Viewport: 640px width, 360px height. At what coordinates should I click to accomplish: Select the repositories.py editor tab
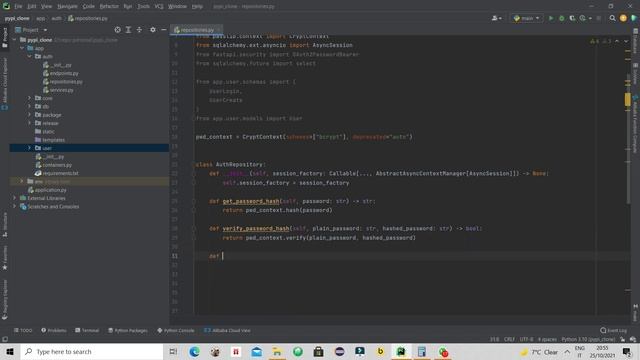tap(196, 30)
